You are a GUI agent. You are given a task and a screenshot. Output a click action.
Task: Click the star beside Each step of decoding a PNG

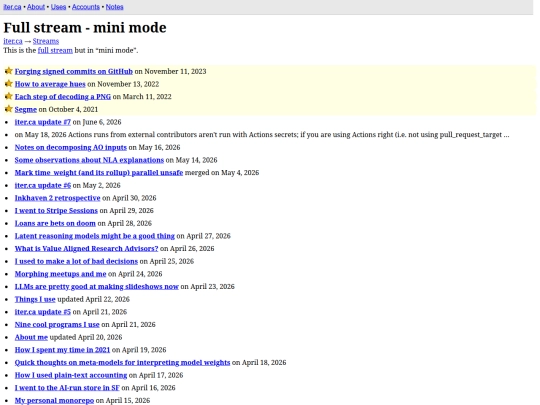[9, 96]
